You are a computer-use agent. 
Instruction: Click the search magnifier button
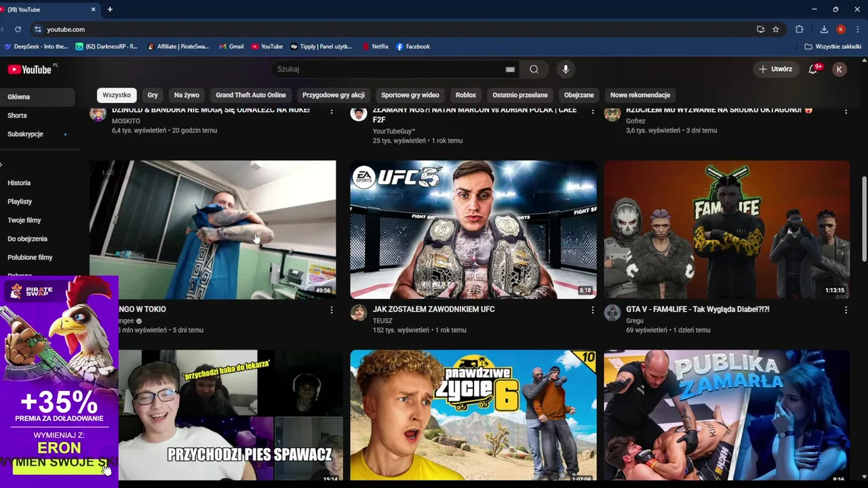click(x=534, y=69)
